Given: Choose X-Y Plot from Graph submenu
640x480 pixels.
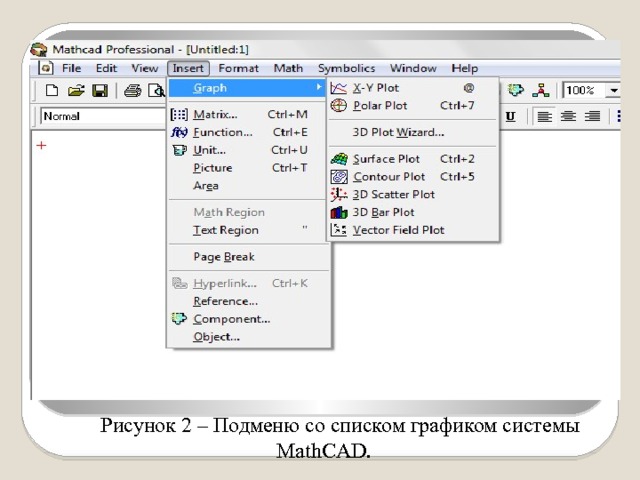Looking at the screenshot, I should [x=413, y=88].
